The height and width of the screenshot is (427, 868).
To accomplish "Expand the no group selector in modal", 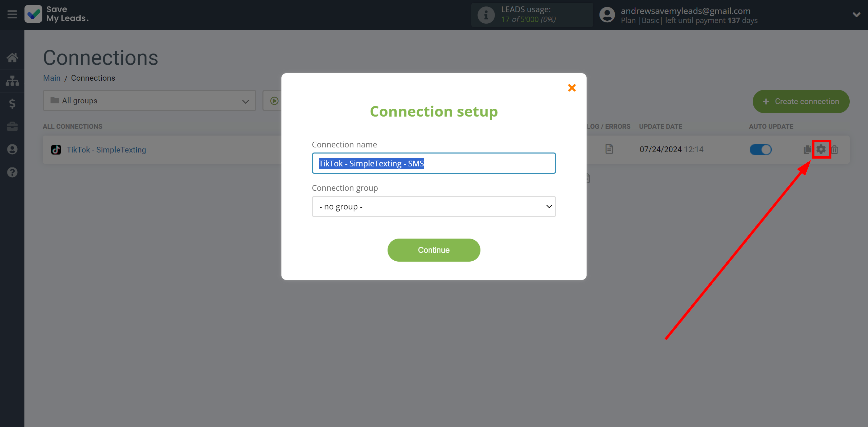I will (x=433, y=206).
